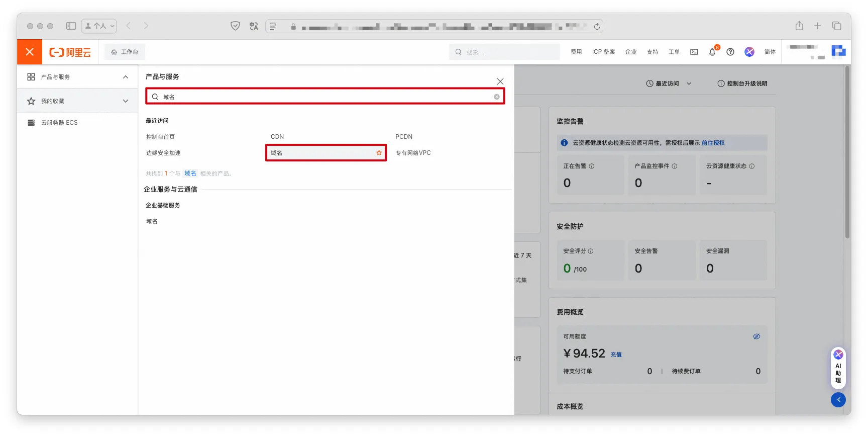The height and width of the screenshot is (436, 868).
Task: Open the 最近访问 dropdown
Action: (x=669, y=83)
